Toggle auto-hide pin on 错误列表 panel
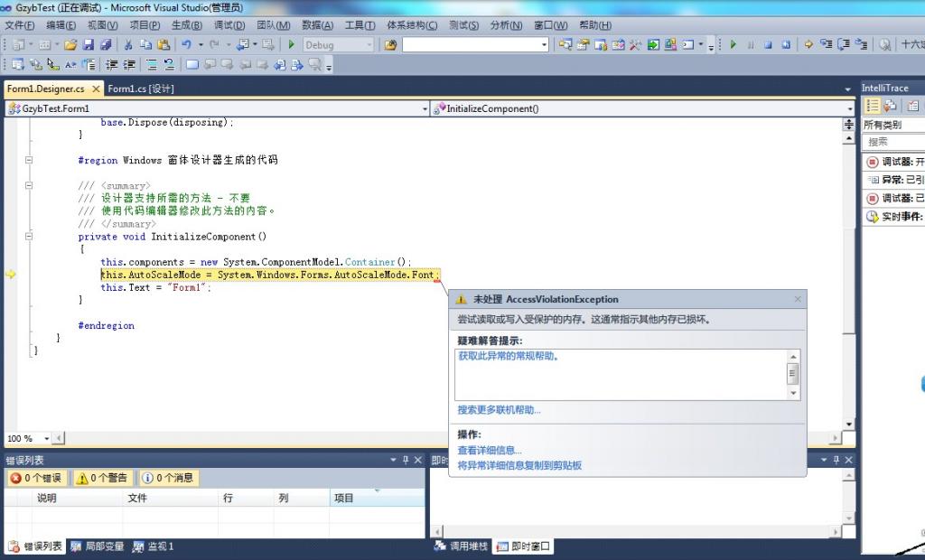 coord(406,461)
